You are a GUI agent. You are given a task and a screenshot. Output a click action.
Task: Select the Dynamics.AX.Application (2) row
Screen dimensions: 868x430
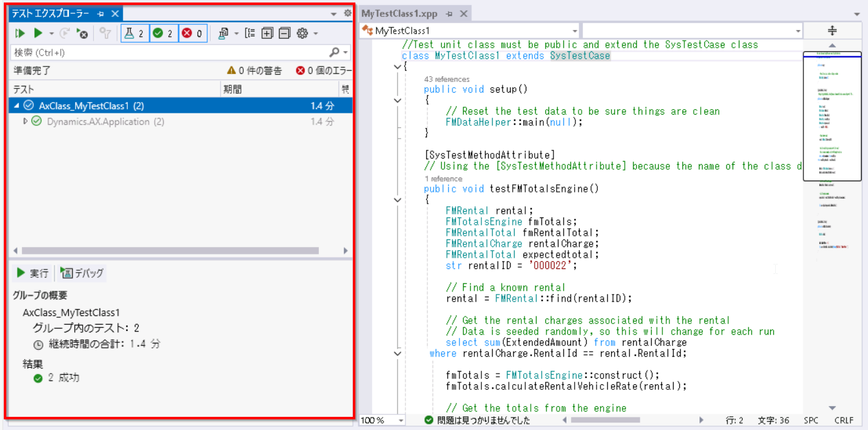[x=180, y=122]
